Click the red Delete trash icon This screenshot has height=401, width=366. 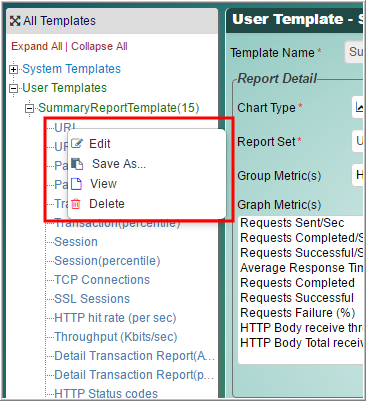[76, 204]
